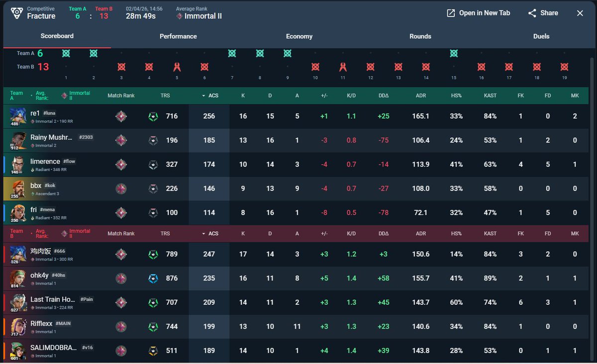Click Team B average rank icon
597x364 pixels.
click(x=64, y=234)
